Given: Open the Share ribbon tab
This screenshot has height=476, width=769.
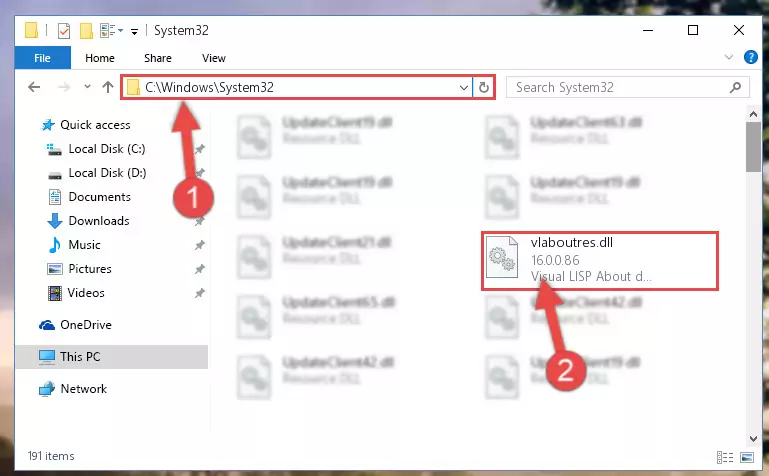Looking at the screenshot, I should point(158,58).
